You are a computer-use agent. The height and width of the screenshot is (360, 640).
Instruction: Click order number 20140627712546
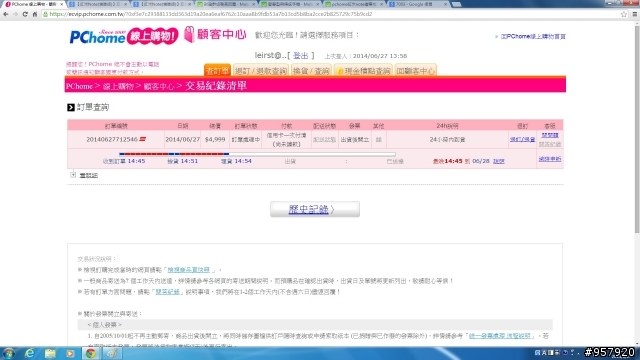[x=112, y=139]
